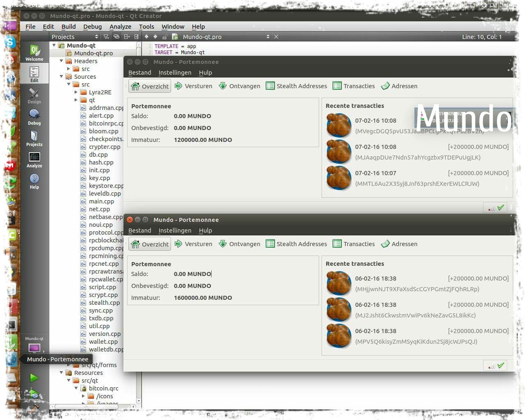Click Versturen in the lower Portemonnee window

[x=193, y=244]
